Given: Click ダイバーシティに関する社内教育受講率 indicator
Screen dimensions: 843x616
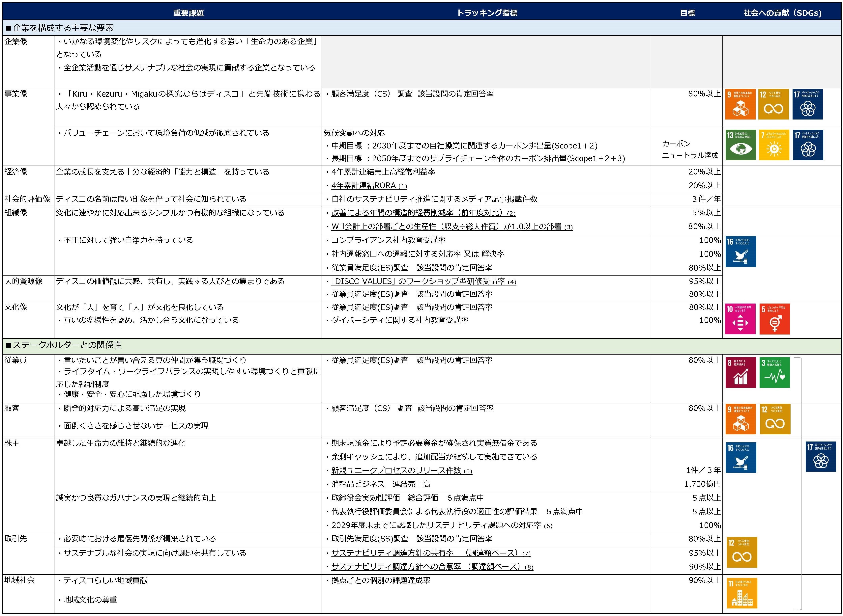Looking at the screenshot, I should point(399,320).
